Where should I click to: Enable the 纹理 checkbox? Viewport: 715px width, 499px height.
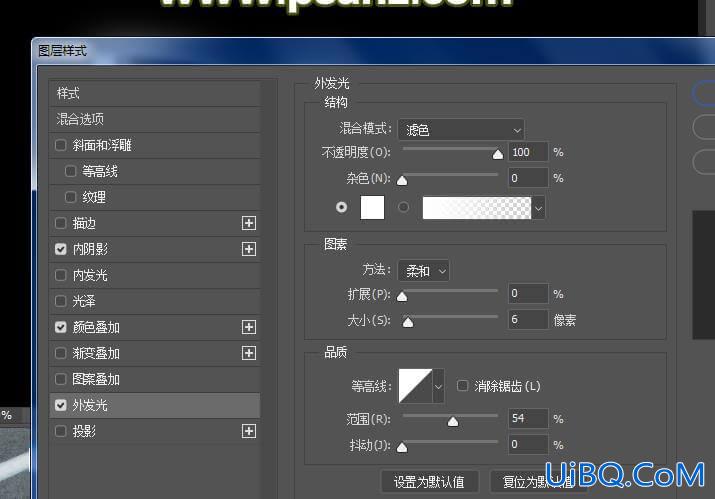(70, 197)
